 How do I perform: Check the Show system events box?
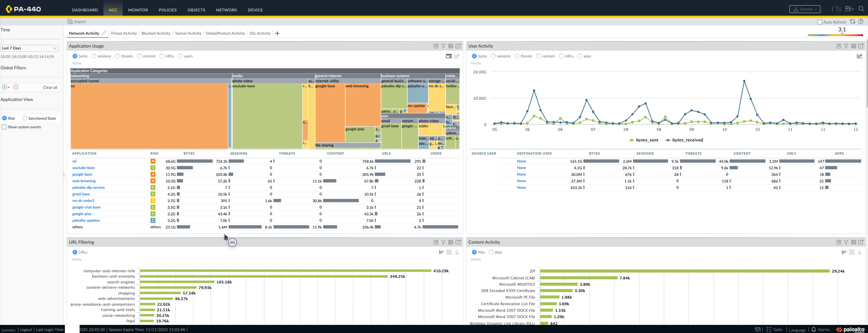[4, 127]
